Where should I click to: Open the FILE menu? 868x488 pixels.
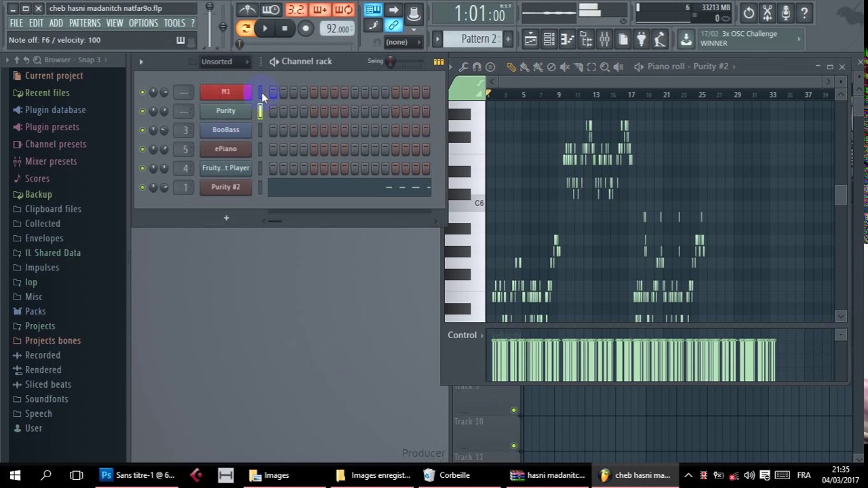(x=16, y=23)
